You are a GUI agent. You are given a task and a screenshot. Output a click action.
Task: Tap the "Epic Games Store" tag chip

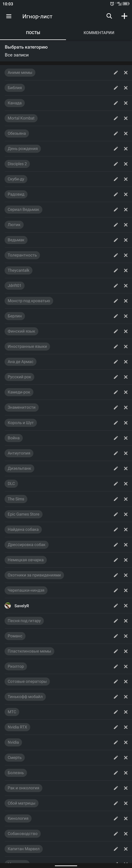coord(24,514)
